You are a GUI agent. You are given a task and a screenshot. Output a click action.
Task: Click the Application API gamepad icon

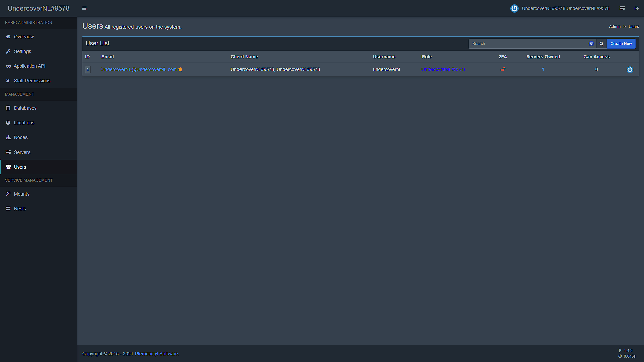point(8,66)
